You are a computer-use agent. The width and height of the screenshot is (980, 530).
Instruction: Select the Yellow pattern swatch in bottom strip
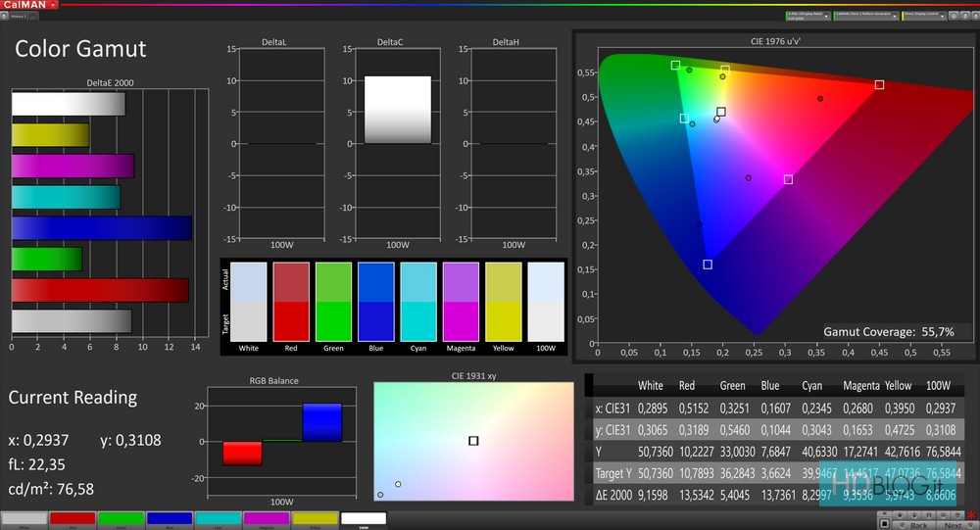point(315,518)
